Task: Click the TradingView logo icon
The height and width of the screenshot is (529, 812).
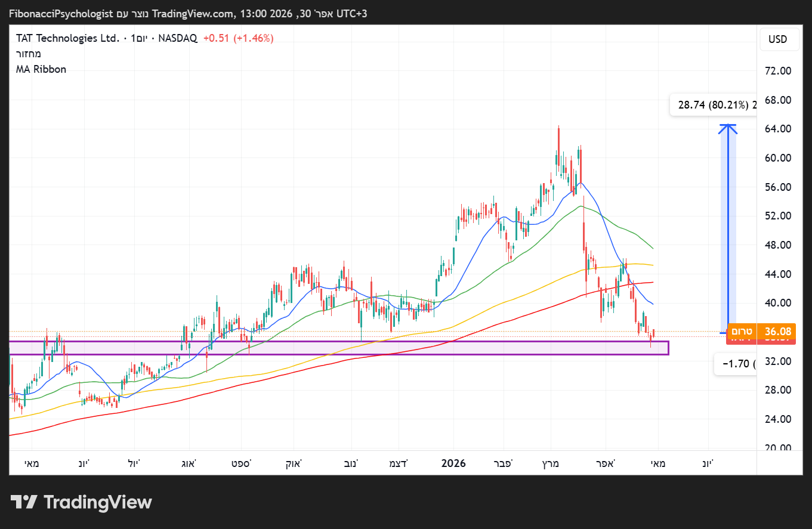Action: [x=24, y=502]
